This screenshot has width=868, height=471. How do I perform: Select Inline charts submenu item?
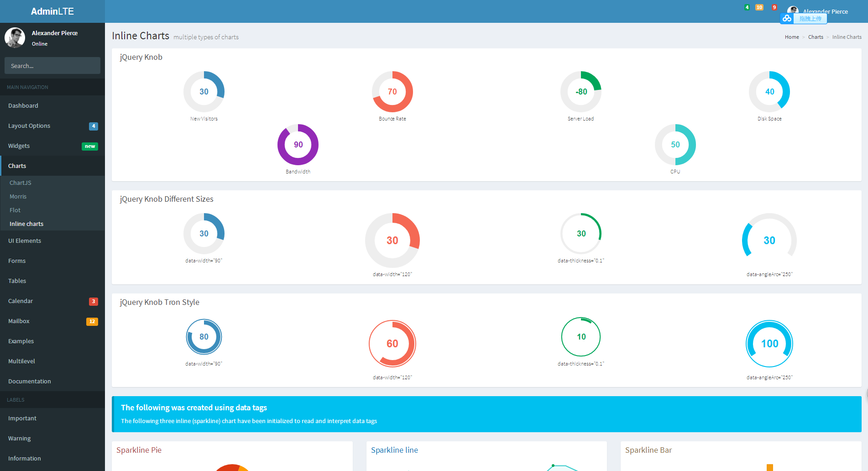[x=52, y=224]
